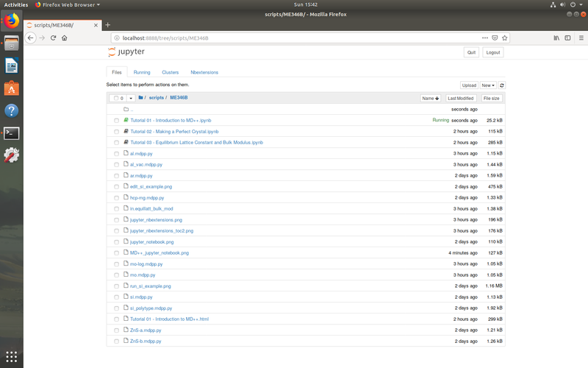The image size is (588, 368).
Task: Show the Firefox library
Action: click(556, 38)
